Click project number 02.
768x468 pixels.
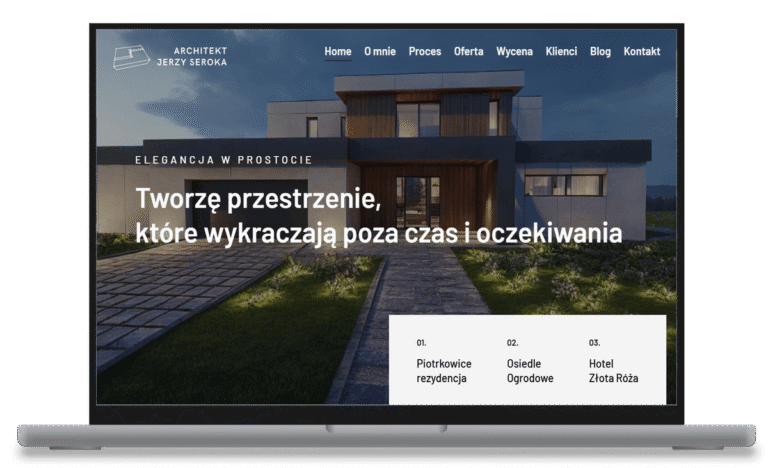click(x=512, y=343)
